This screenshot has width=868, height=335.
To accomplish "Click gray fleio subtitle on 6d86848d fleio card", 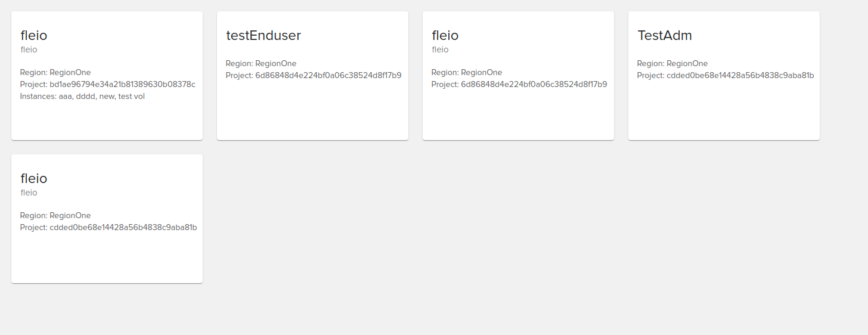I will (440, 49).
